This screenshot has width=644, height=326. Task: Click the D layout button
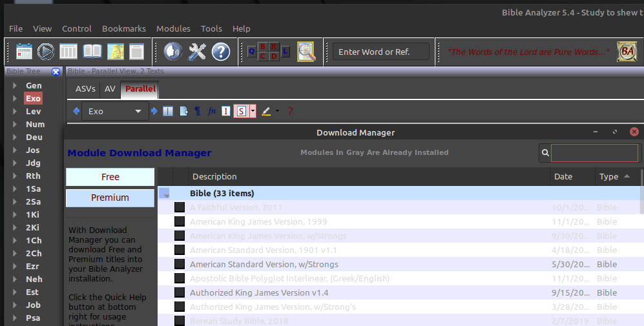[274, 56]
